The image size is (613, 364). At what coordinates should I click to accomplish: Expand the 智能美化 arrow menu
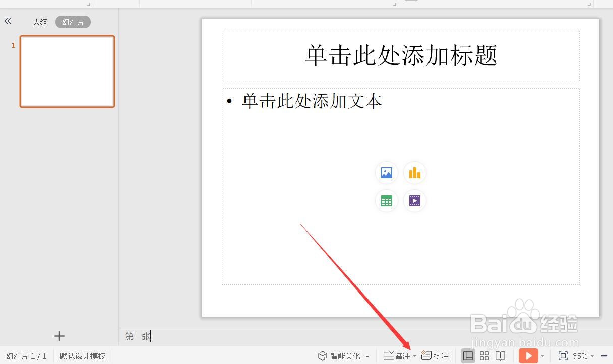[x=367, y=356]
